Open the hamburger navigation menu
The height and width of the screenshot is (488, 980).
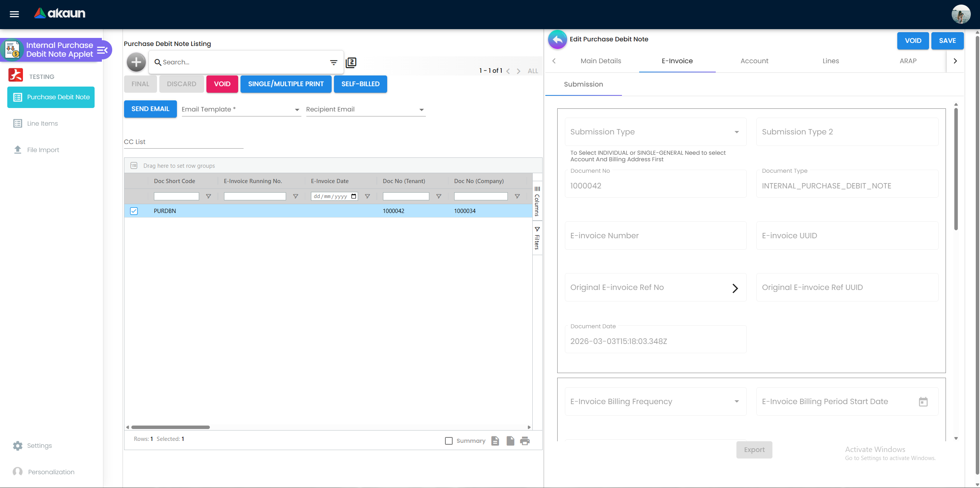[14, 14]
